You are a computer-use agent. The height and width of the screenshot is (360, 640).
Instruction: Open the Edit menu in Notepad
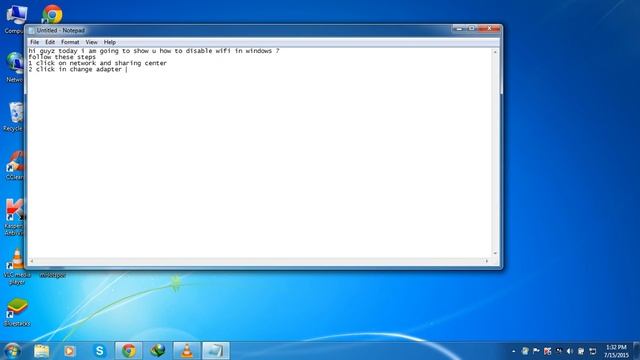click(x=50, y=42)
